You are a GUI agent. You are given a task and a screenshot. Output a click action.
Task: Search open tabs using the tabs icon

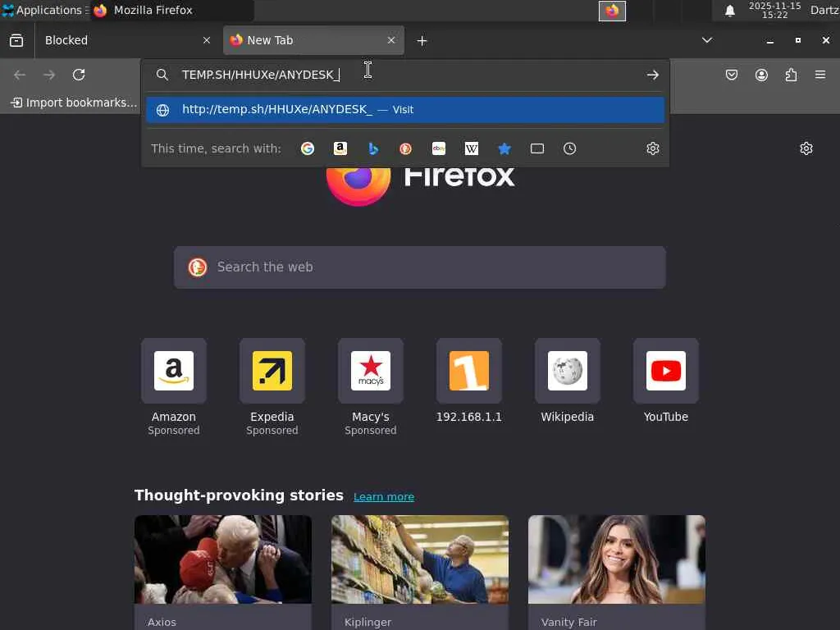point(537,148)
